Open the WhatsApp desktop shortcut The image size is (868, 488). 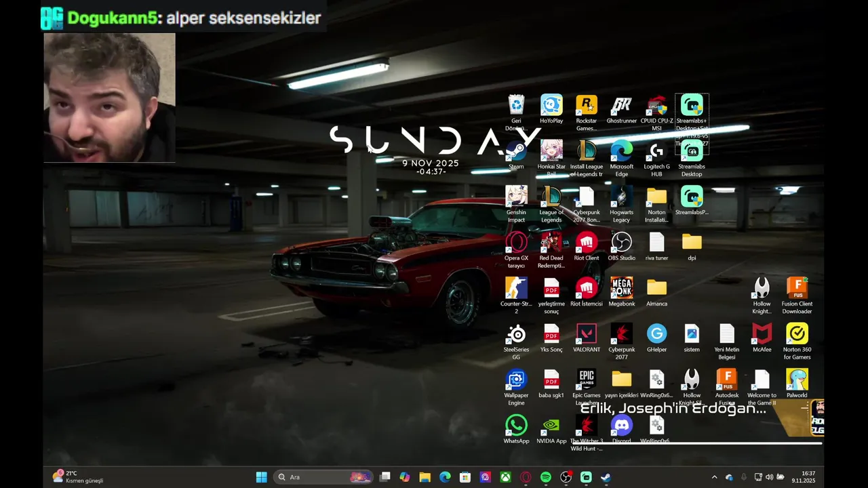pos(516,430)
